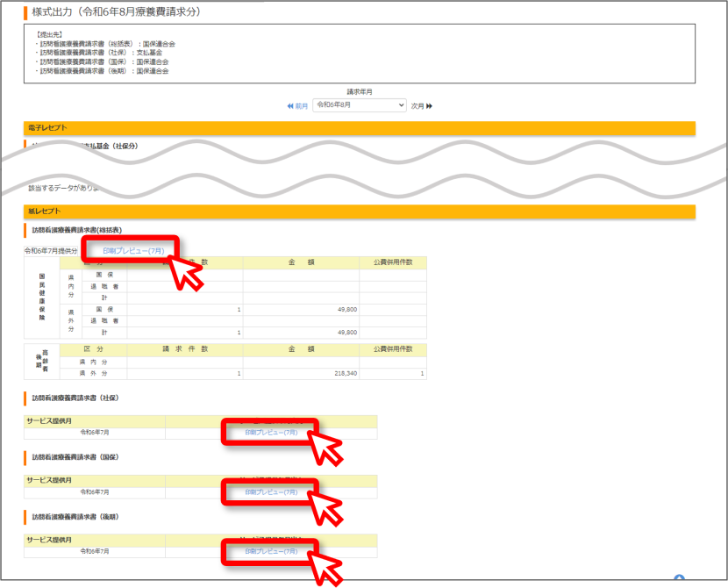Click the 電子レセプト orange section header
Viewport: 728px width, 588px height.
[x=360, y=128]
